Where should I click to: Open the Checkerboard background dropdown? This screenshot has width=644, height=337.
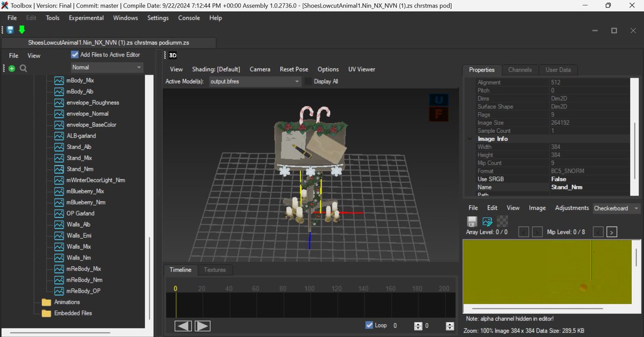click(x=616, y=208)
